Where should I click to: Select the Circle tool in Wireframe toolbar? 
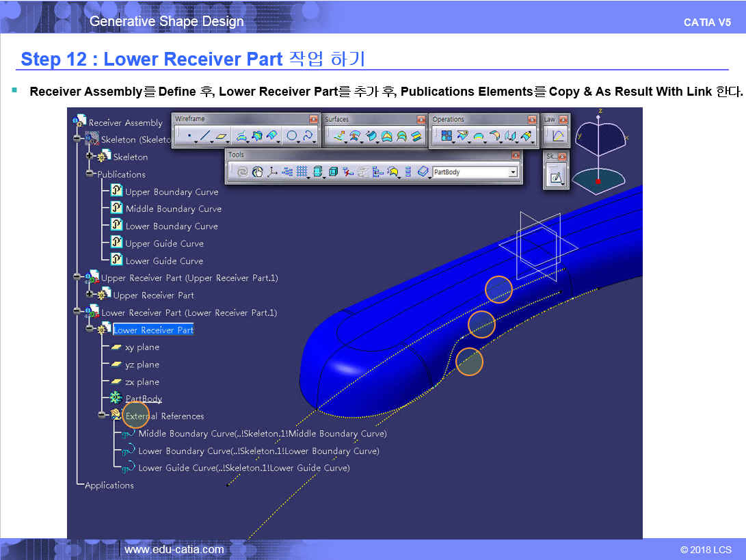tap(292, 136)
